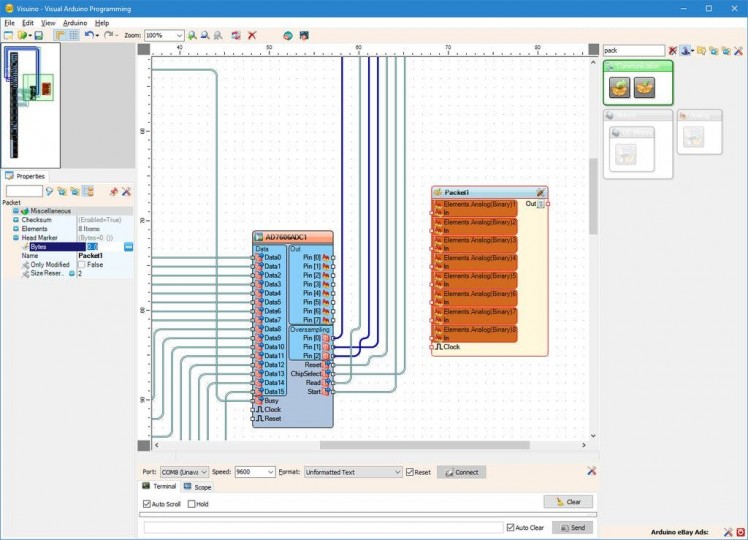Click the Save project toolbar icon
The height and width of the screenshot is (540, 748).
pyautogui.click(x=39, y=35)
